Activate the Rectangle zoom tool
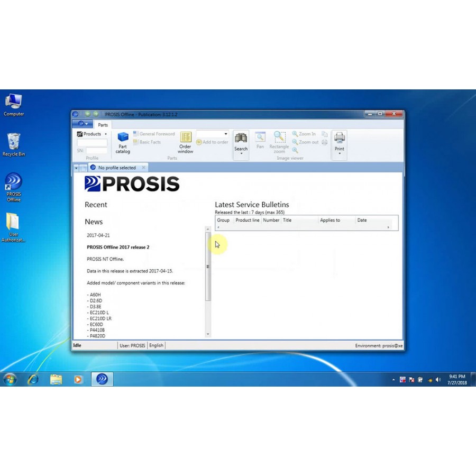 [279, 143]
